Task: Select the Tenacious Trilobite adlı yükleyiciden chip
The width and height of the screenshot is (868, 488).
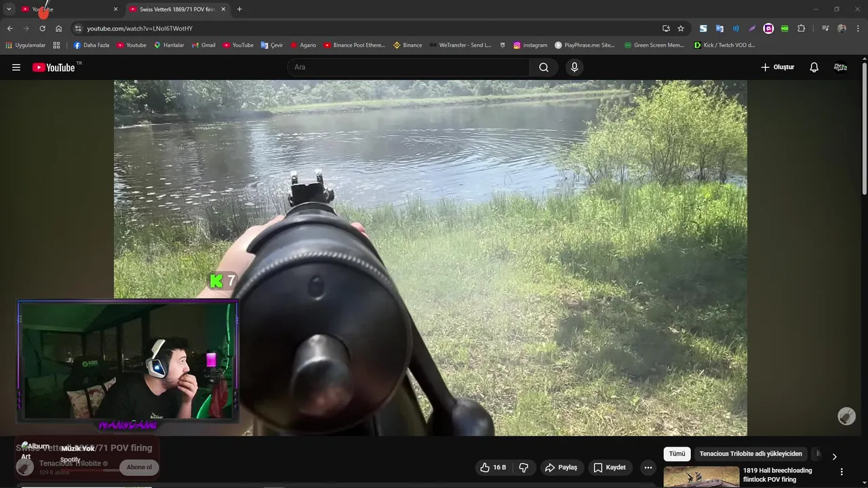Action: coord(751,454)
